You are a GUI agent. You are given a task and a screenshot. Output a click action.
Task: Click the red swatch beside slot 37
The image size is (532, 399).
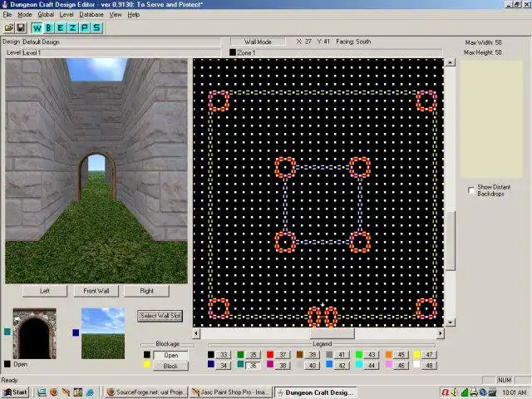click(x=270, y=355)
